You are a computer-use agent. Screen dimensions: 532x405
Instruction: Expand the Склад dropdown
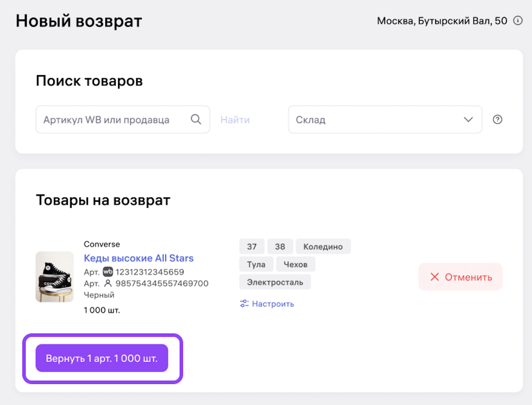[x=385, y=120]
